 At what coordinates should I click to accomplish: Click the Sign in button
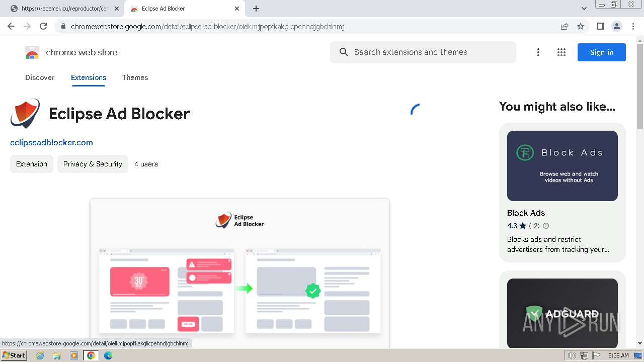point(601,52)
